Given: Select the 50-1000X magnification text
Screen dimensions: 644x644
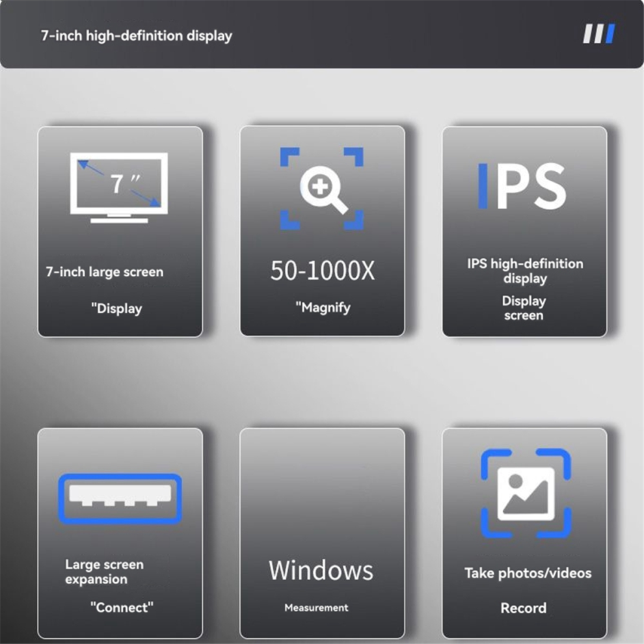Looking at the screenshot, I should pyautogui.click(x=323, y=271).
